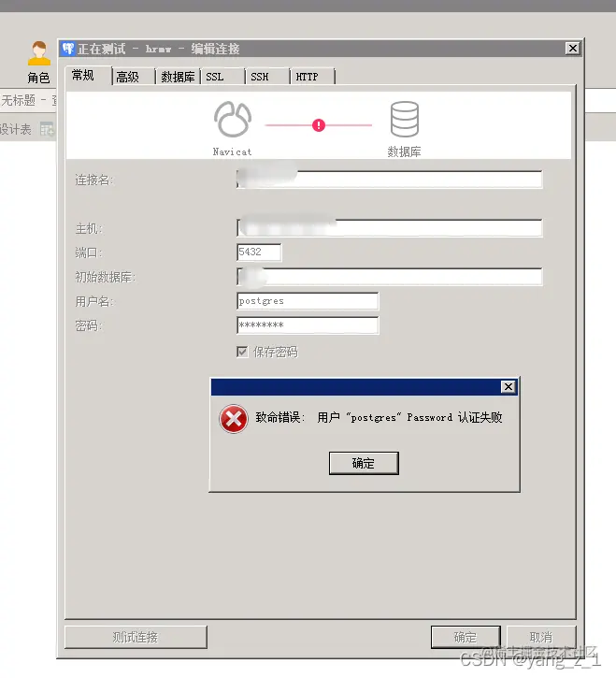This screenshot has width=616, height=678.
Task: Click the 设计表 table icon in background toolbar
Action: 46,129
